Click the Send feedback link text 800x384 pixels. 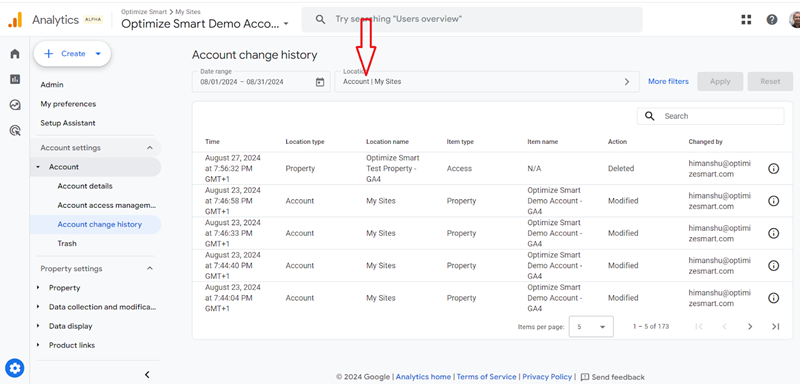point(618,377)
